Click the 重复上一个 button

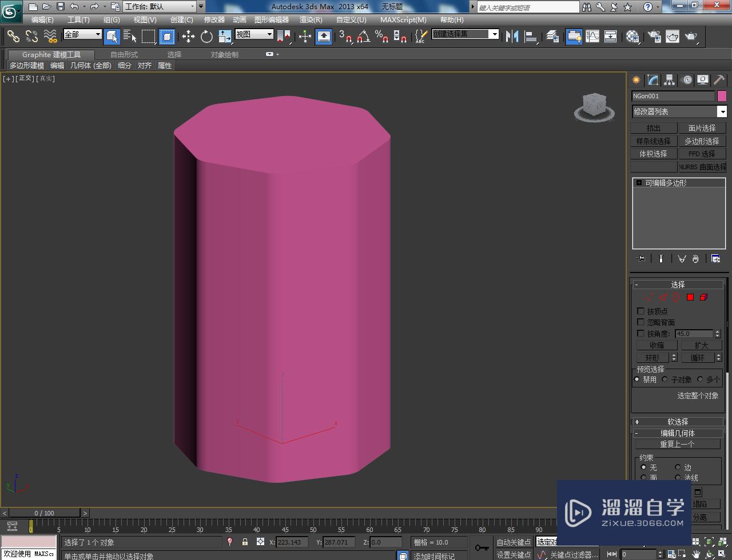(678, 444)
